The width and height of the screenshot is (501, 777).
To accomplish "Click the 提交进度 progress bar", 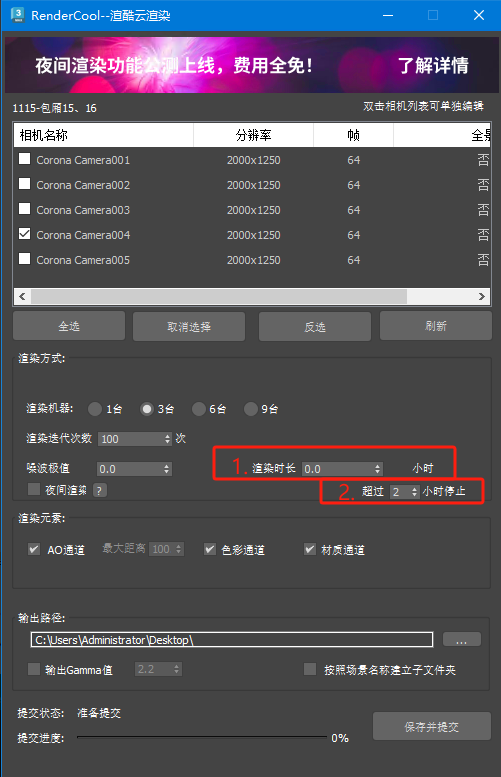I will coord(202,737).
